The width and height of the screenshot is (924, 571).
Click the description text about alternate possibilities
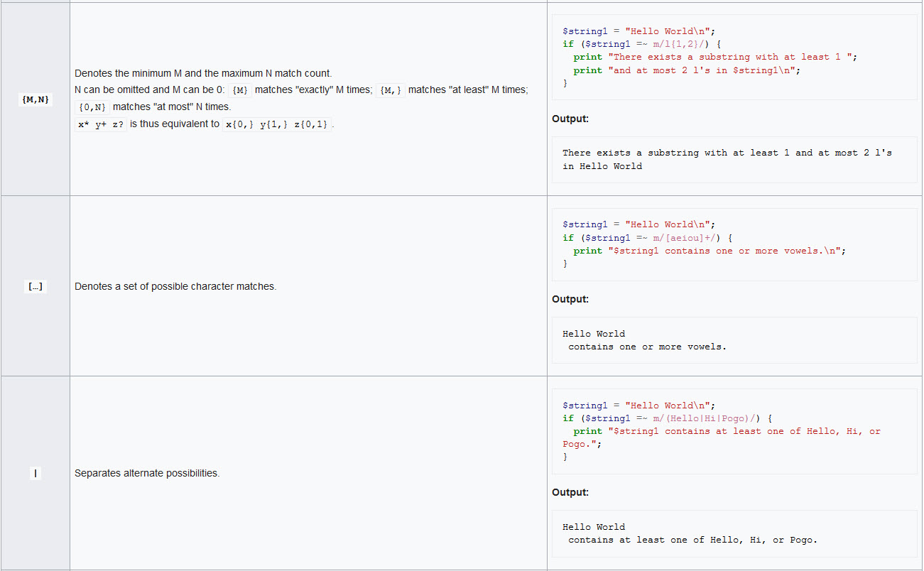[146, 473]
